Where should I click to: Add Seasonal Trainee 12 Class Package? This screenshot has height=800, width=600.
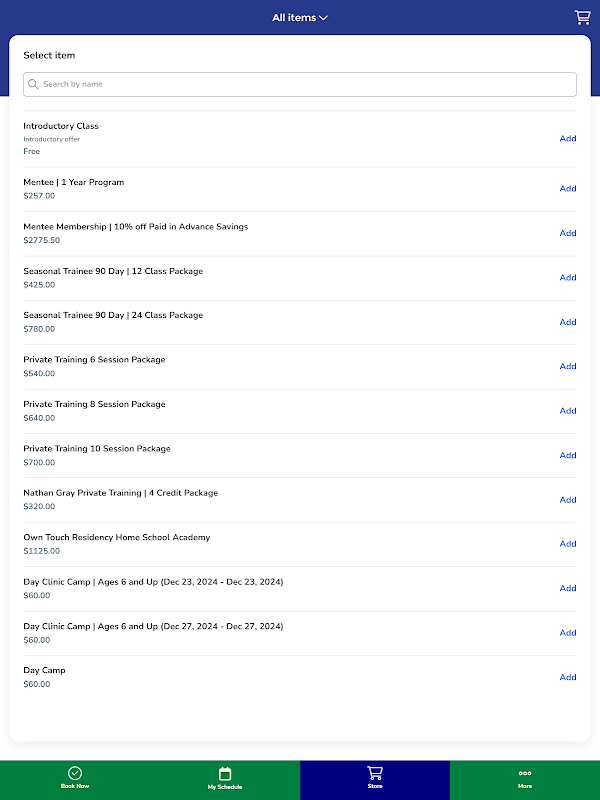(x=567, y=277)
